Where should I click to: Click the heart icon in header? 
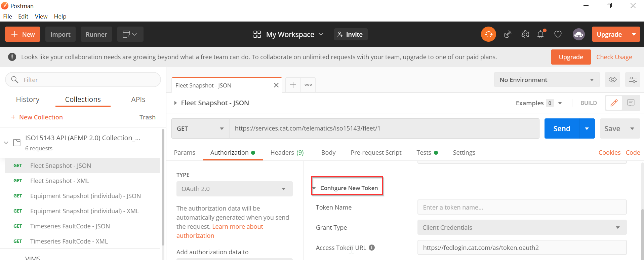558,34
